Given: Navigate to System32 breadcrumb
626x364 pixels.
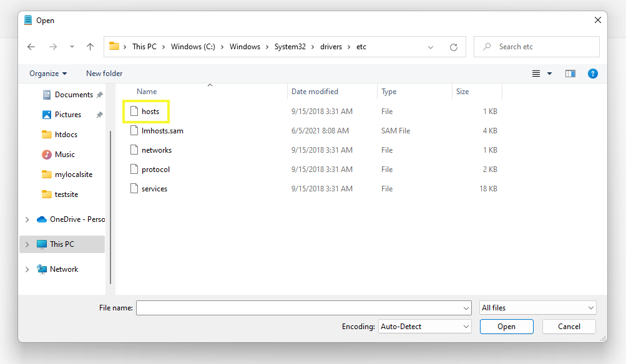Looking at the screenshot, I should point(290,47).
